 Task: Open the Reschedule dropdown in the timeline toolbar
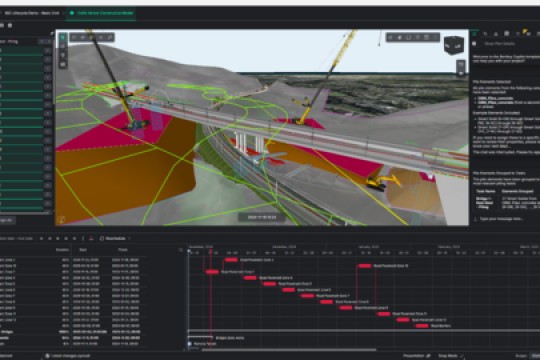tap(115, 238)
